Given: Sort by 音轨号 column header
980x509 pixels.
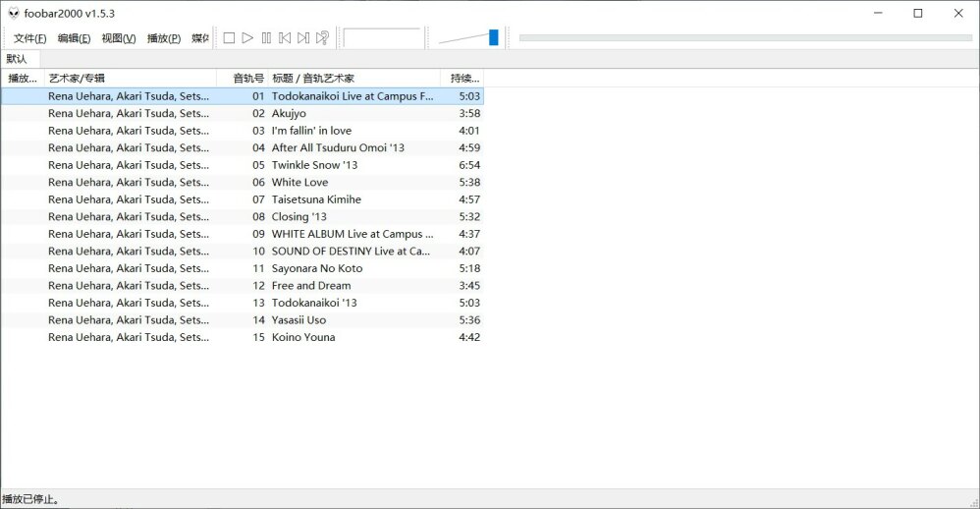Looking at the screenshot, I should tap(242, 79).
